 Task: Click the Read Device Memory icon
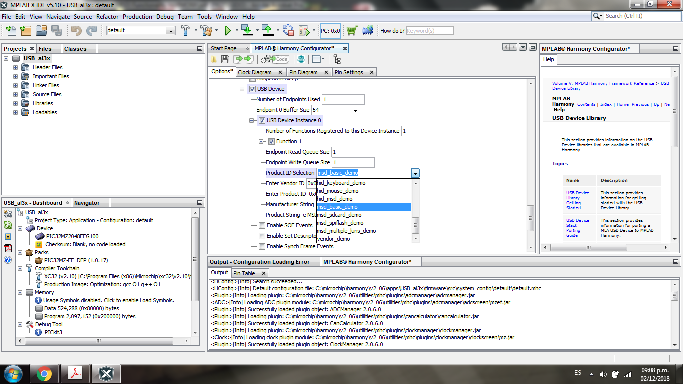(268, 31)
